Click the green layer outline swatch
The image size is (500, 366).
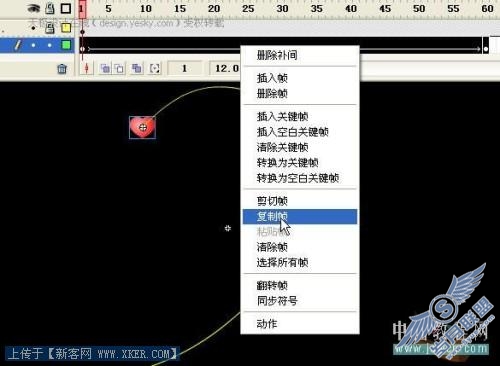click(x=66, y=45)
